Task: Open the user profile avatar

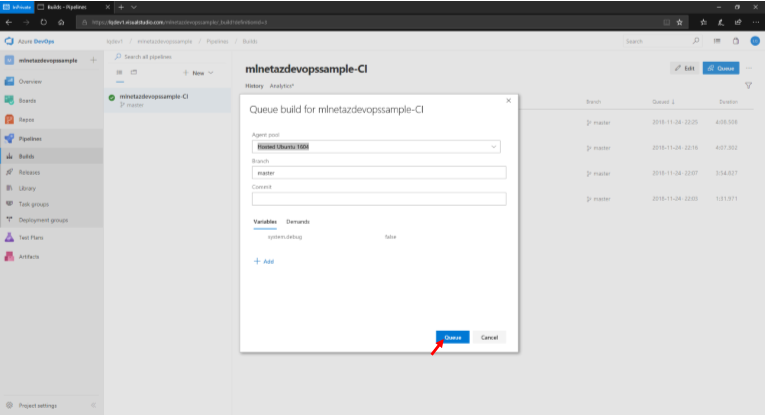Action: (755, 41)
